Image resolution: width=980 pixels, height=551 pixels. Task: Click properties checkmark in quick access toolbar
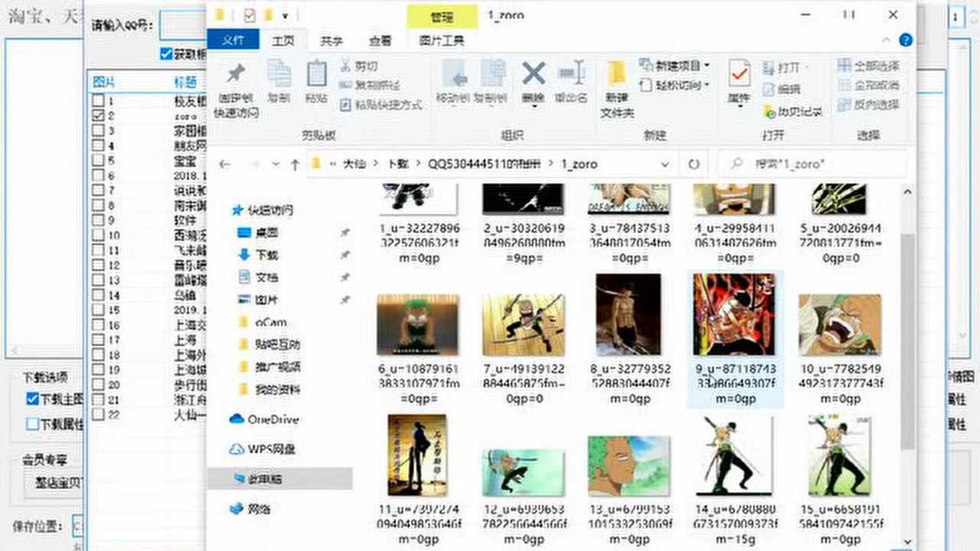[249, 15]
